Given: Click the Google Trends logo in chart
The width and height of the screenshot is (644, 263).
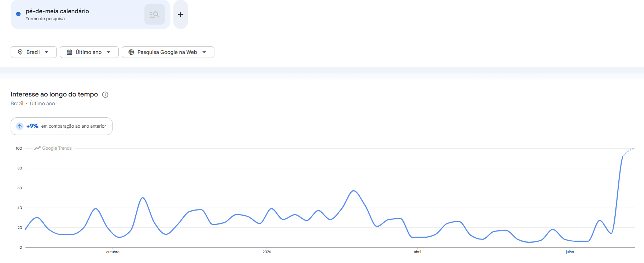Looking at the screenshot, I should tap(53, 148).
